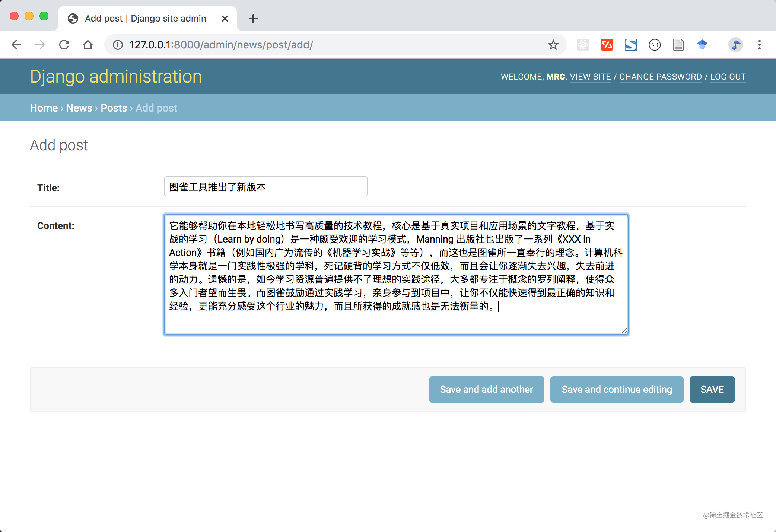Screen dimensions: 776x532
Task: Open the CHANGE PASSWORD link
Action: [661, 77]
